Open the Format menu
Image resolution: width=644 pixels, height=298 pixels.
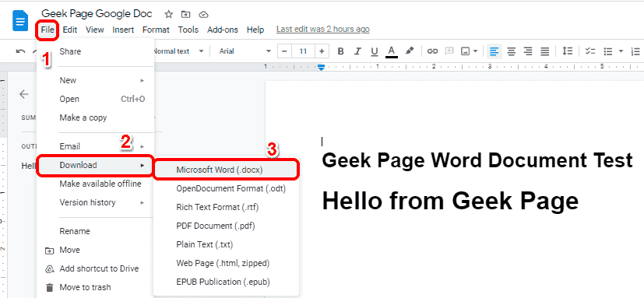[156, 30]
